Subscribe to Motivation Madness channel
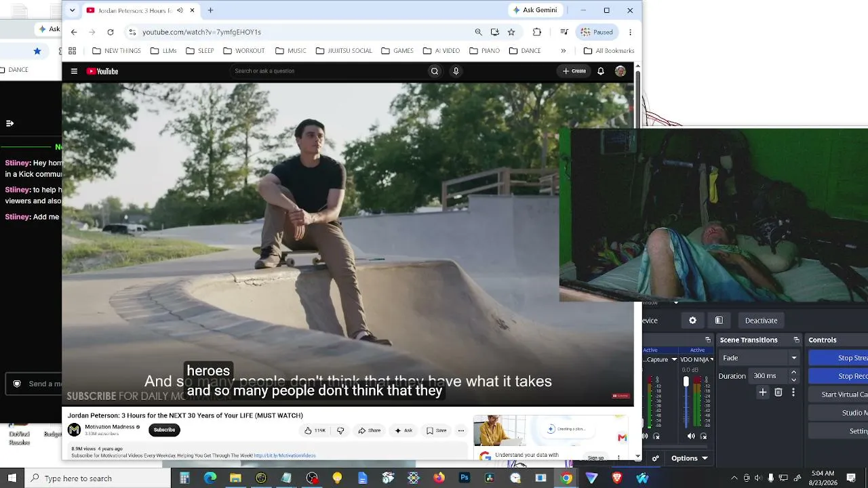 pyautogui.click(x=164, y=430)
